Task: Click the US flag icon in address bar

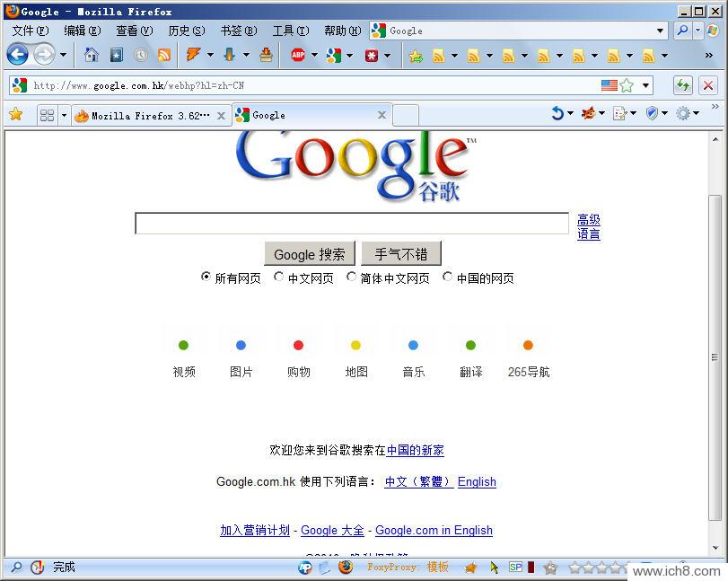Action: pyautogui.click(x=610, y=85)
